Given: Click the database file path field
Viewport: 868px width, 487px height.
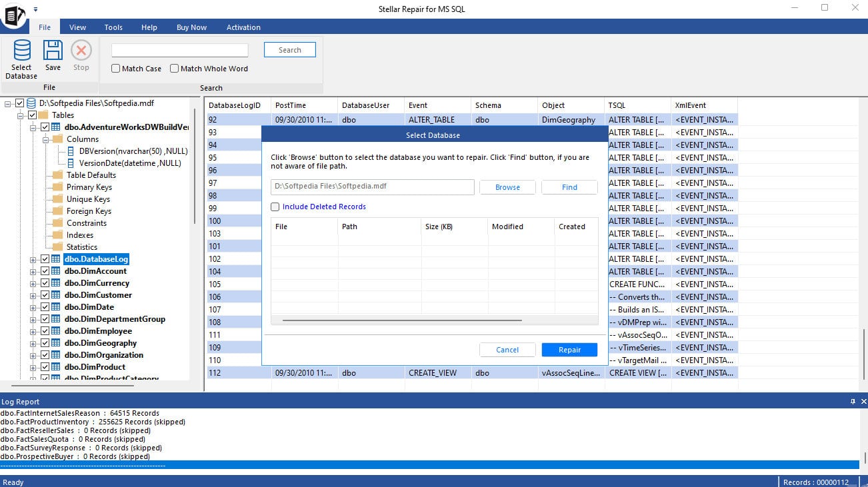Looking at the screenshot, I should pyautogui.click(x=373, y=187).
